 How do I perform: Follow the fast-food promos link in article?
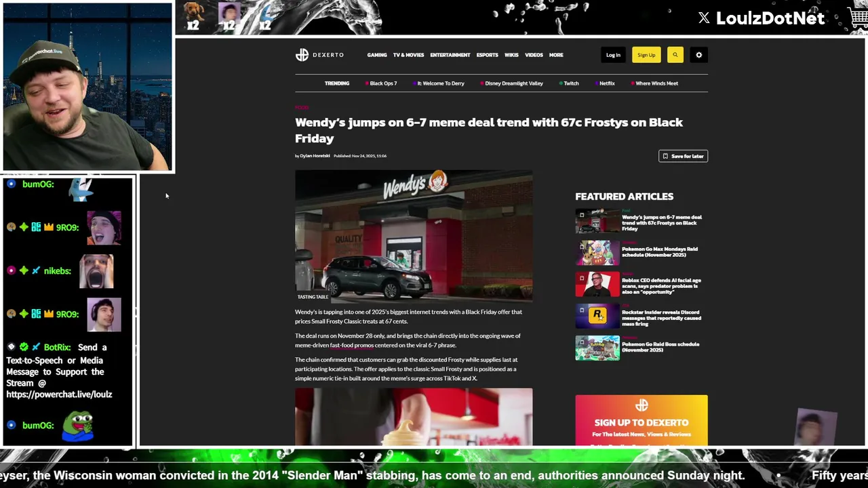(x=352, y=345)
